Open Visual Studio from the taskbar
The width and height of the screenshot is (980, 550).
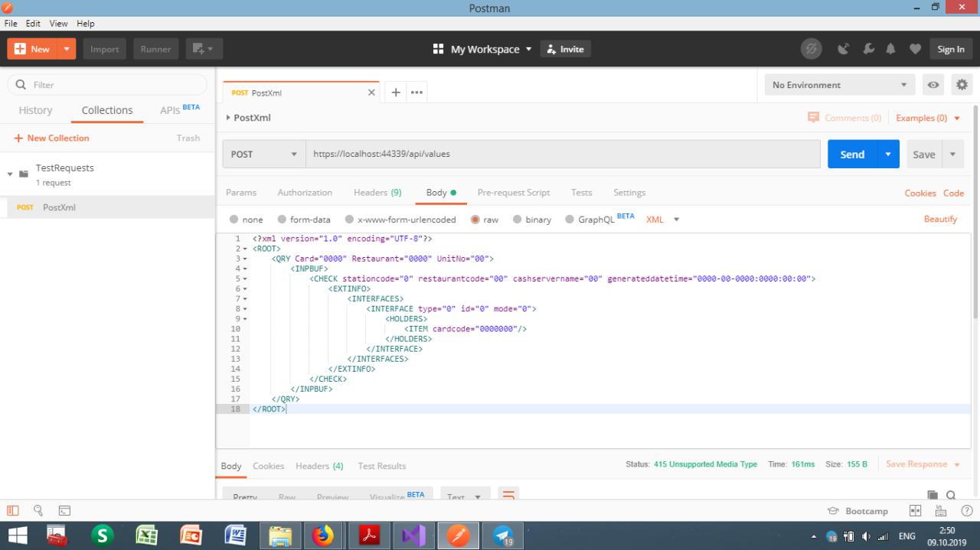413,535
